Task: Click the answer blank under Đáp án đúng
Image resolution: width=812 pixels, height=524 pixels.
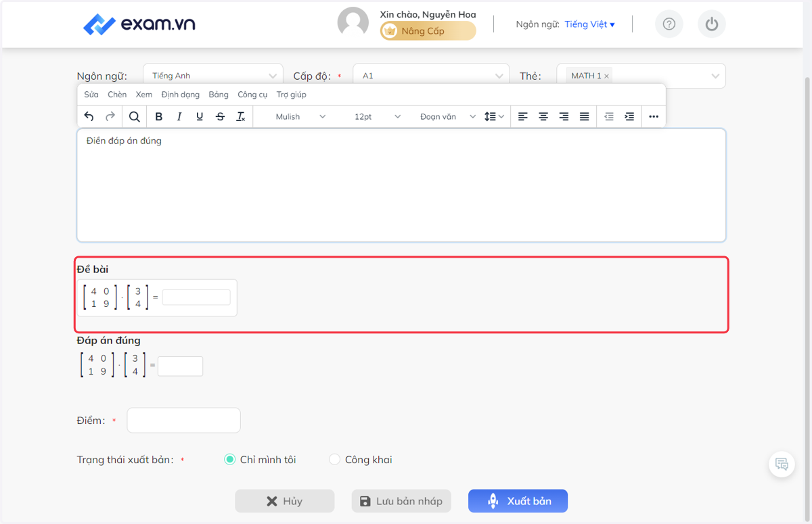Action: point(180,366)
